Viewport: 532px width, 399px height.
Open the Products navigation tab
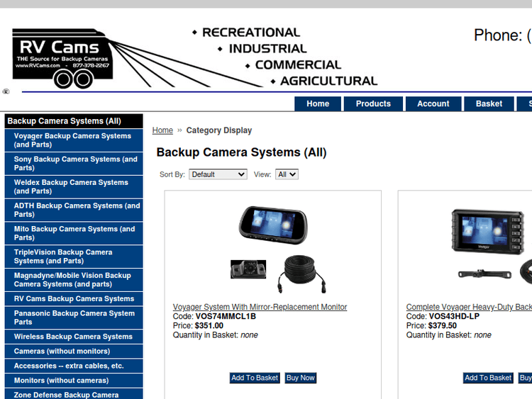[373, 103]
